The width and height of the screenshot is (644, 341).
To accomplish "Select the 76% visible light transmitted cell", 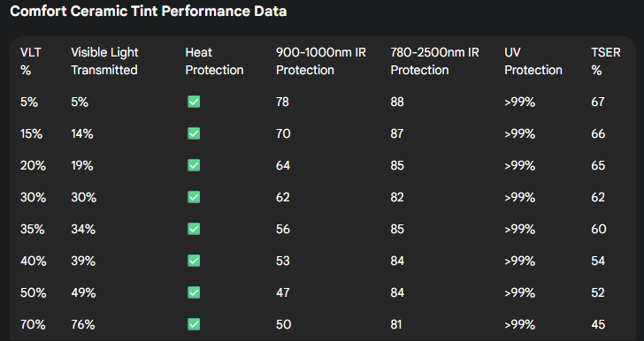I will (x=83, y=324).
